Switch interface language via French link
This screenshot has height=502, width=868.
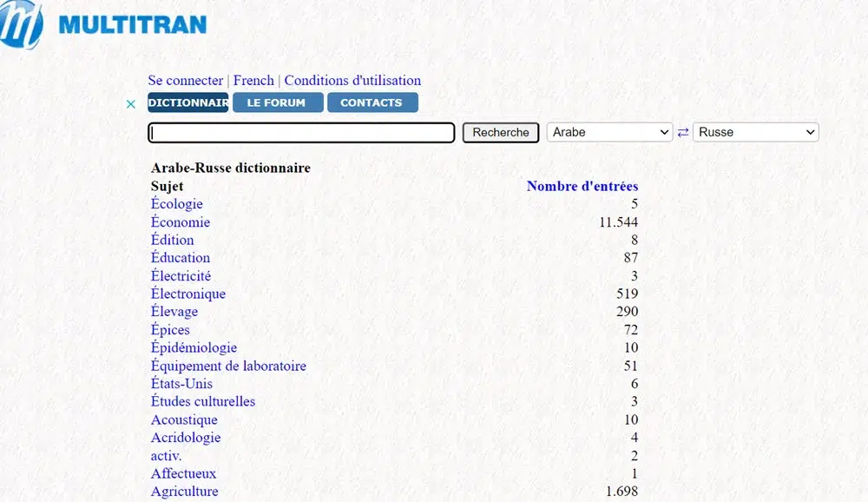coord(253,80)
